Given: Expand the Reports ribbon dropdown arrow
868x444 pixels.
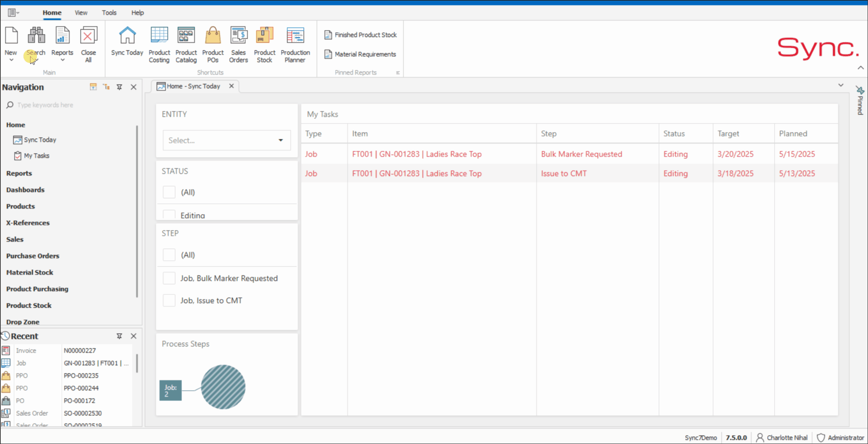Looking at the screenshot, I should tap(62, 60).
